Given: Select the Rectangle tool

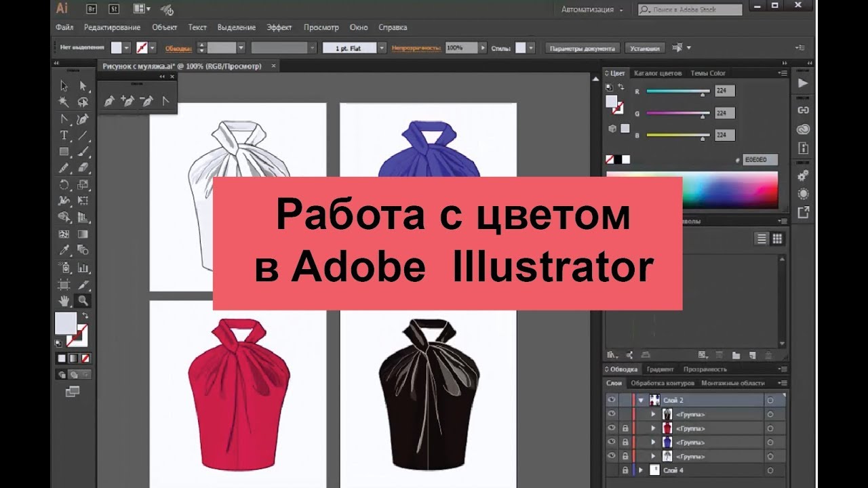Looking at the screenshot, I should [64, 152].
